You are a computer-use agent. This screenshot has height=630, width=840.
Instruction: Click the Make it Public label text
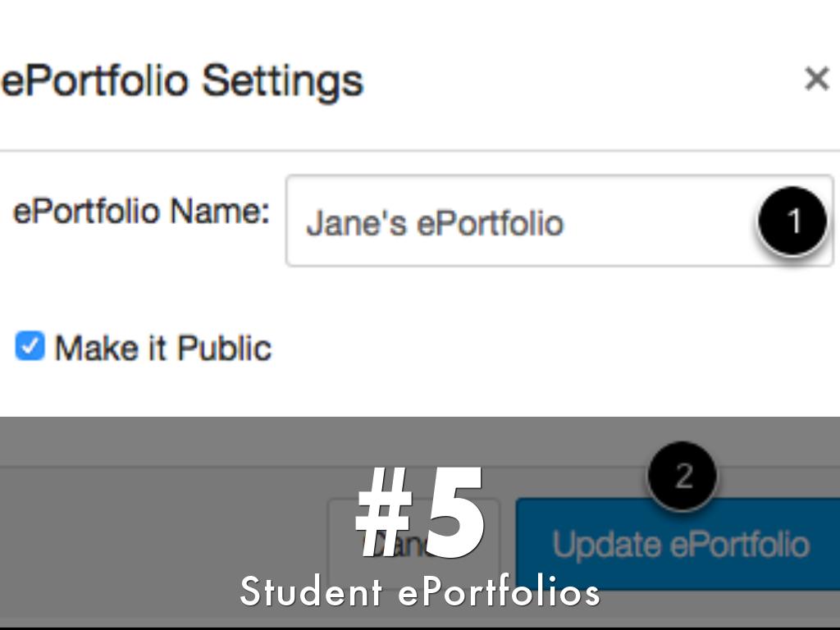[162, 349]
